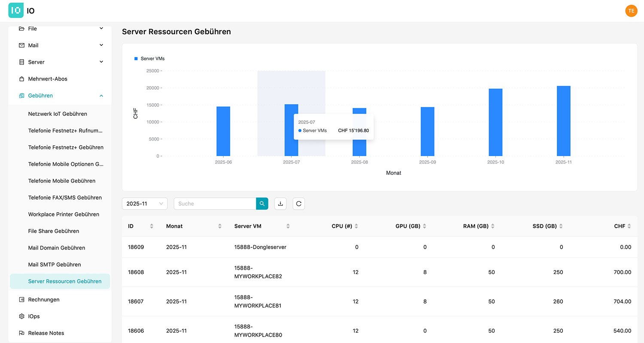This screenshot has height=343, width=644.
Task: Open Release Notes in sidebar
Action: pos(46,333)
